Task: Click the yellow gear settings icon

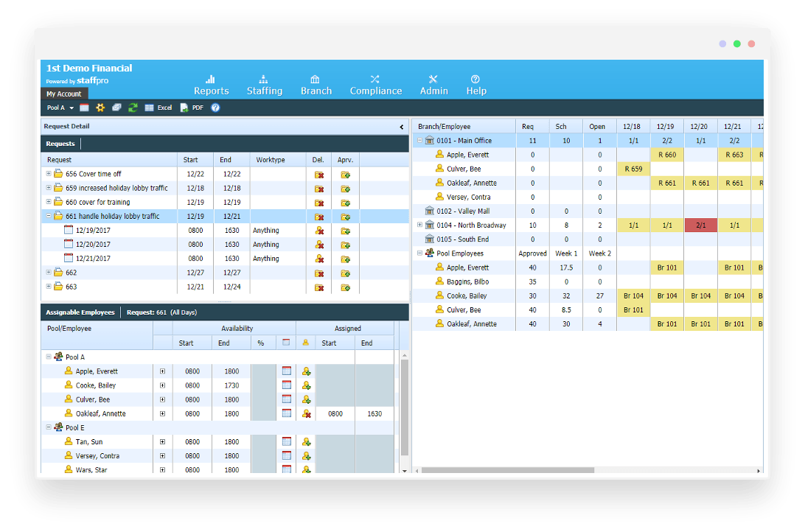Action: (100, 108)
